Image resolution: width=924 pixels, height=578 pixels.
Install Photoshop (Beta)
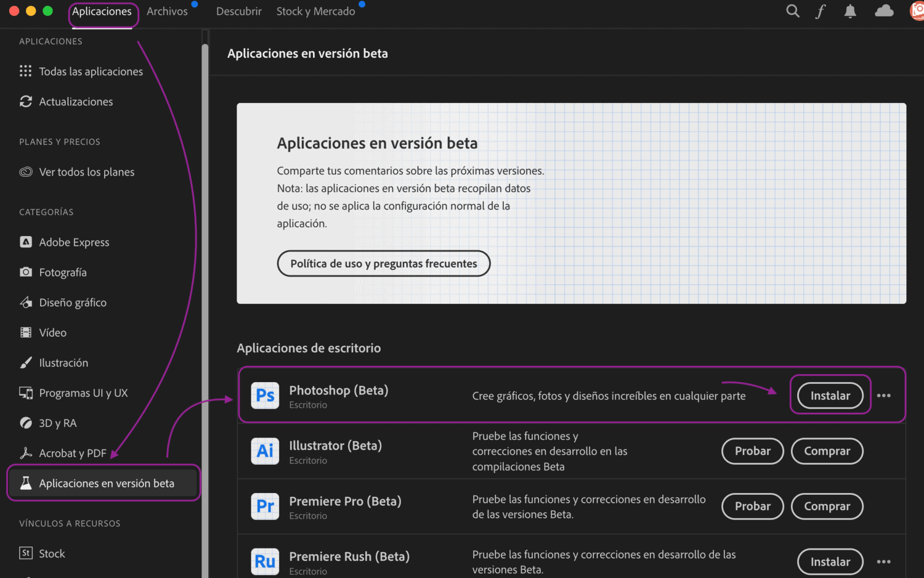point(830,396)
